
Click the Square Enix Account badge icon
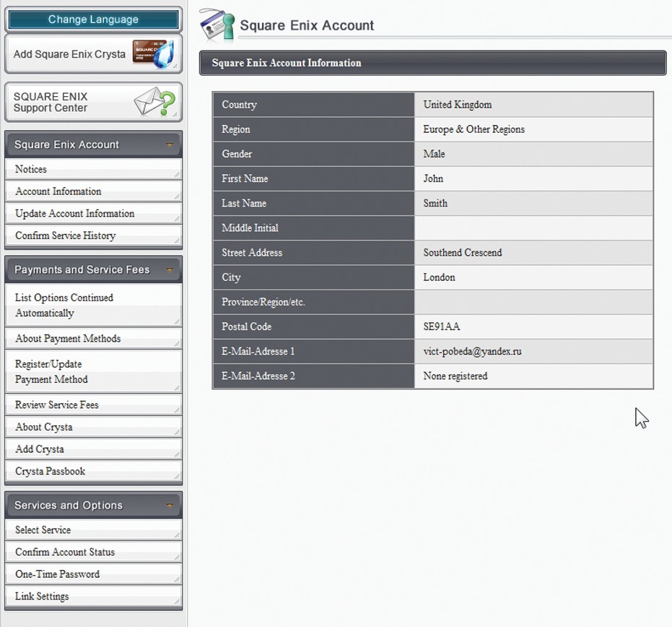tap(217, 25)
